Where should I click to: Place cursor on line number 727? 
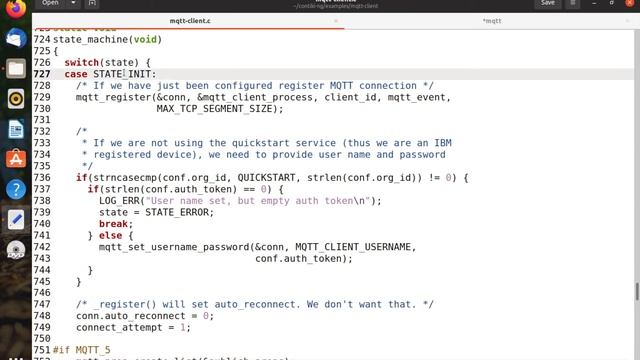[42, 74]
